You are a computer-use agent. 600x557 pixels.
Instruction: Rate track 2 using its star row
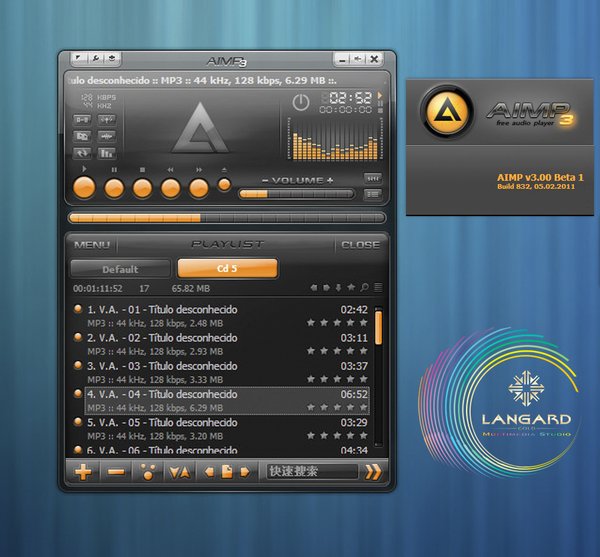pyautogui.click(x=337, y=351)
